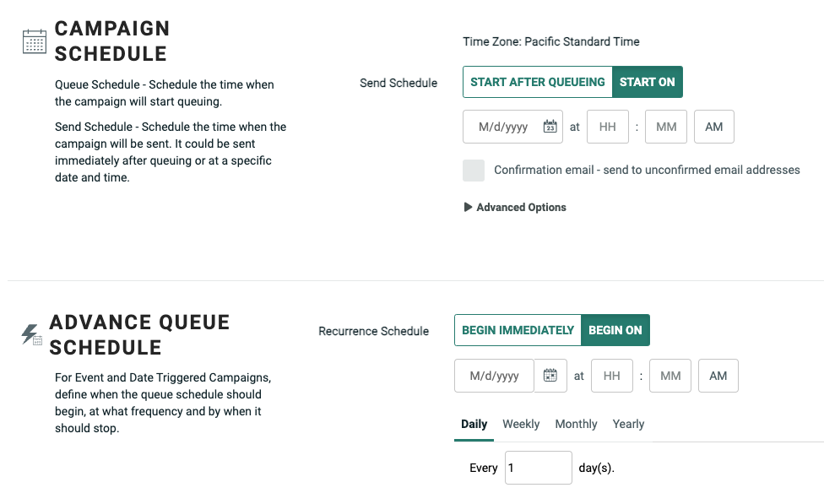Viewport: 824px width, 504px height.
Task: Select the Start On send option
Action: click(648, 82)
